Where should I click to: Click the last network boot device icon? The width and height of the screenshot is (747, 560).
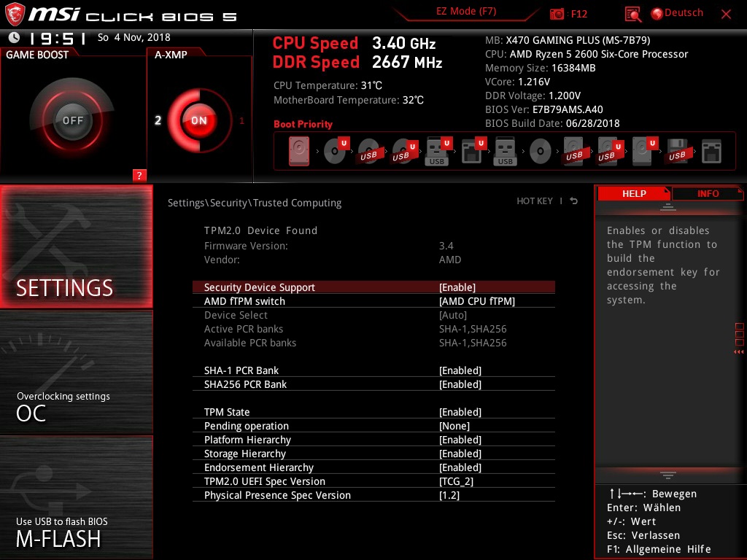711,152
